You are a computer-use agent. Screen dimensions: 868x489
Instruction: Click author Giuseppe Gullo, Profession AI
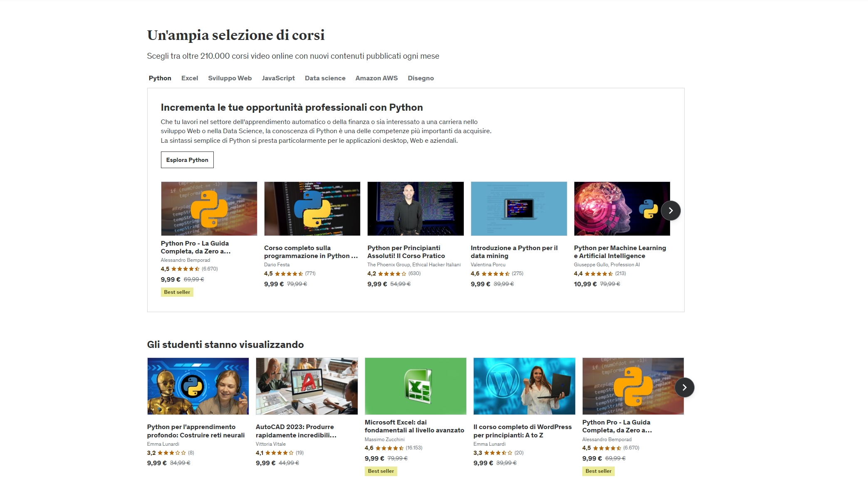tap(607, 265)
